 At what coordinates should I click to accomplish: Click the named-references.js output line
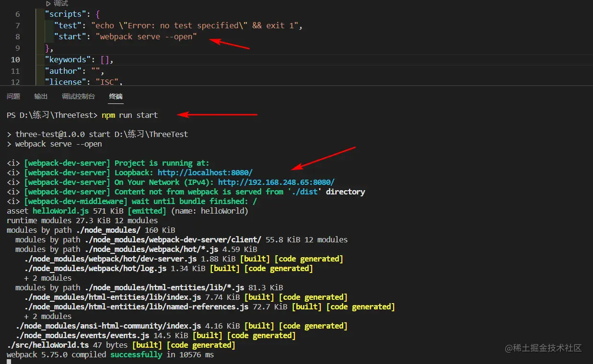(x=209, y=307)
